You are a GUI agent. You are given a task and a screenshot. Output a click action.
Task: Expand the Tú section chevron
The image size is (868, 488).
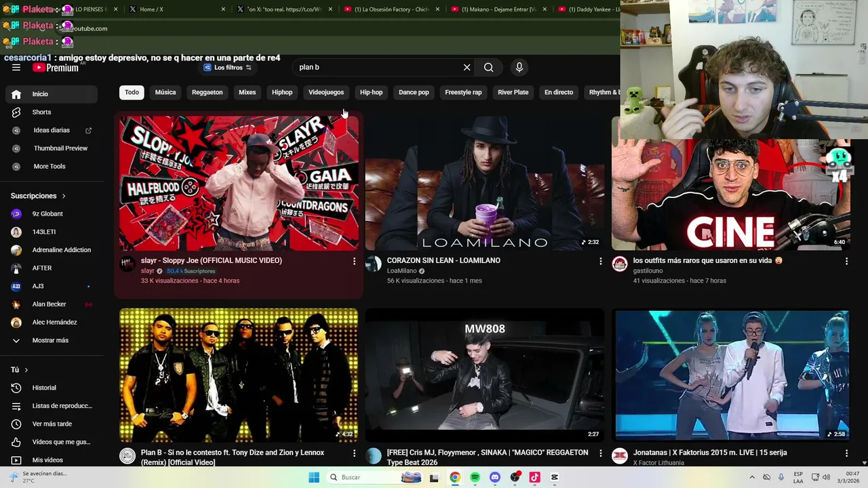pyautogui.click(x=26, y=370)
